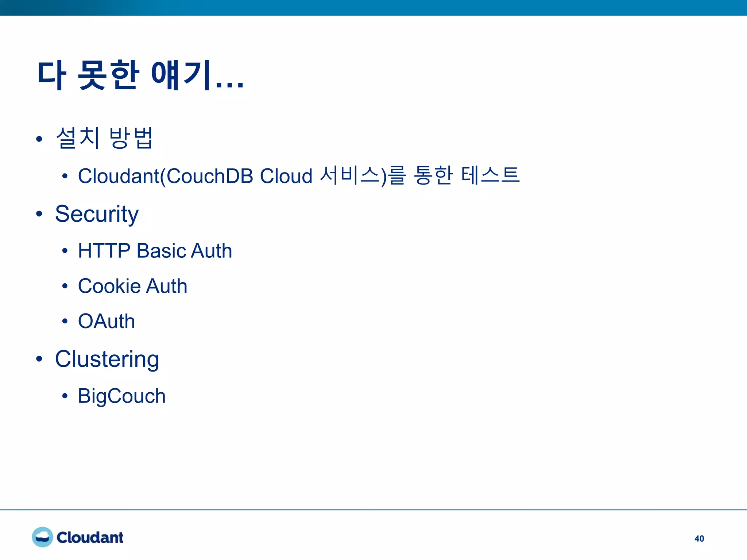The image size is (747, 560).
Task: Click the slide number 40
Action: click(699, 538)
